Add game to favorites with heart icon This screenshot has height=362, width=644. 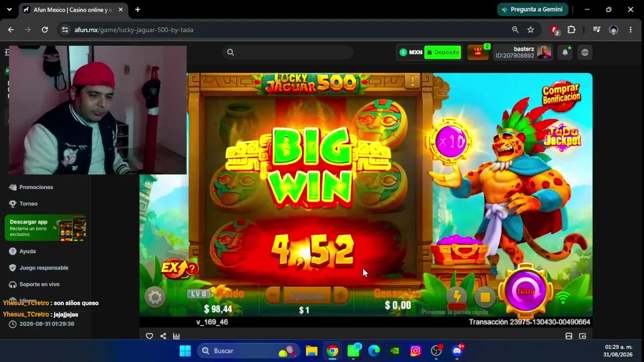point(149,336)
